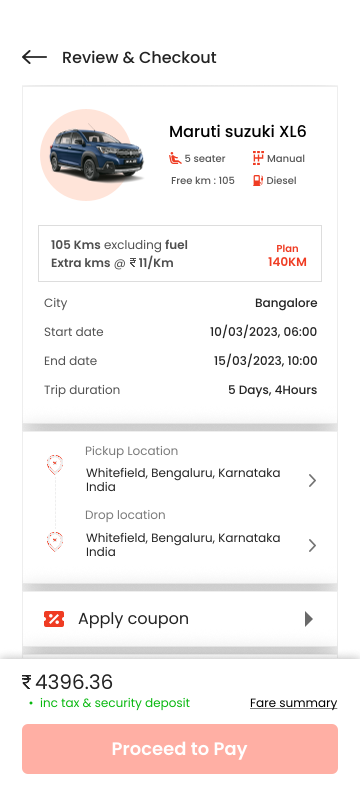Click the pickup address Whitefield, Bengaluru text
The width and height of the screenshot is (360, 799).
pyautogui.click(x=183, y=480)
